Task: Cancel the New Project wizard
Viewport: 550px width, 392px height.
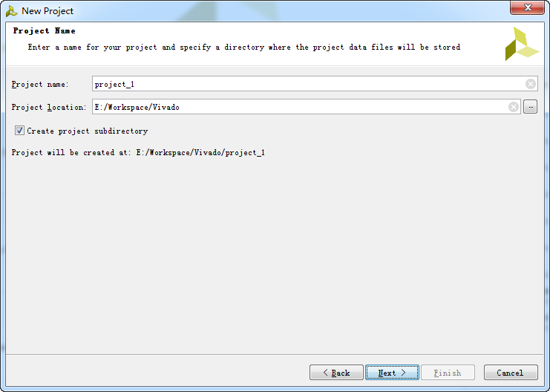Action: tap(510, 373)
